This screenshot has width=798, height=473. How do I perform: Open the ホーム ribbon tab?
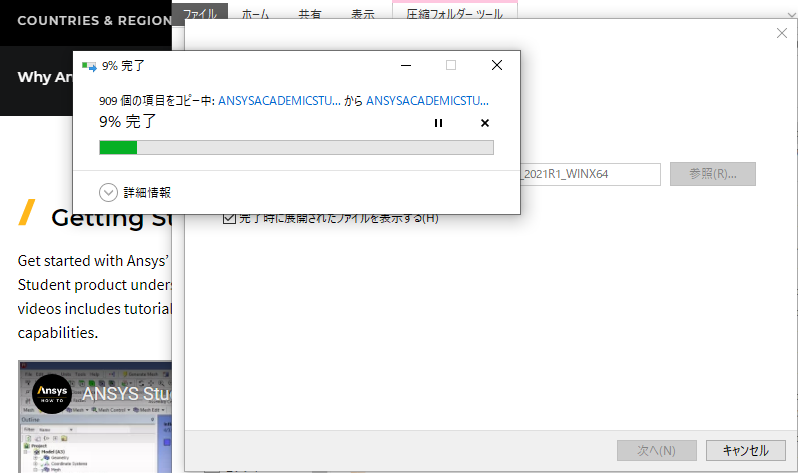(x=255, y=14)
